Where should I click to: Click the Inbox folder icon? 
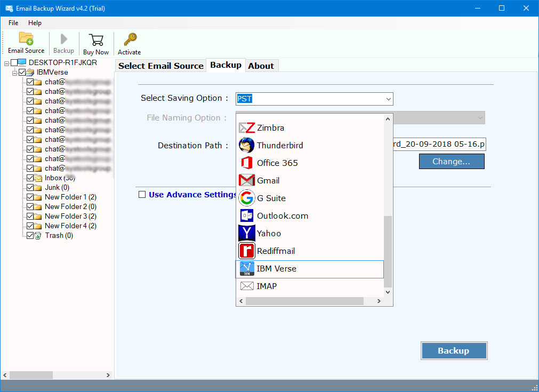(x=38, y=178)
